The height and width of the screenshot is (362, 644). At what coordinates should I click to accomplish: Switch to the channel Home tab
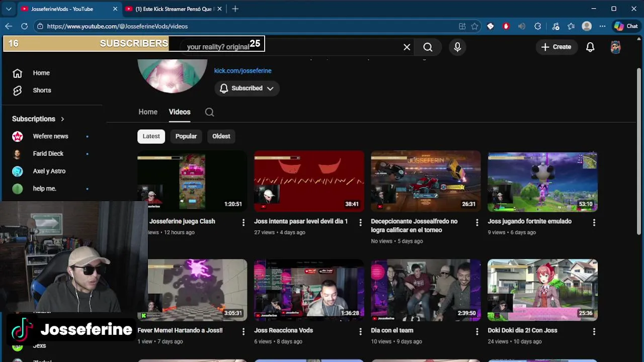pyautogui.click(x=148, y=112)
